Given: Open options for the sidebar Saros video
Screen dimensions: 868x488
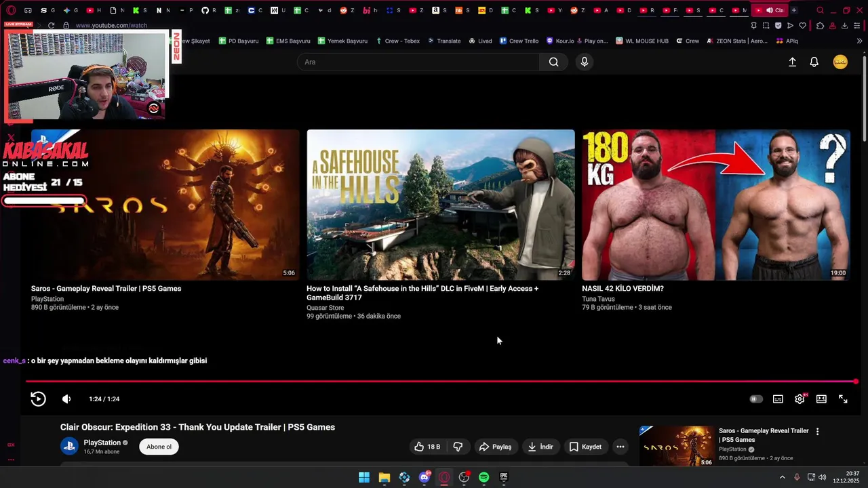Looking at the screenshot, I should tap(817, 432).
